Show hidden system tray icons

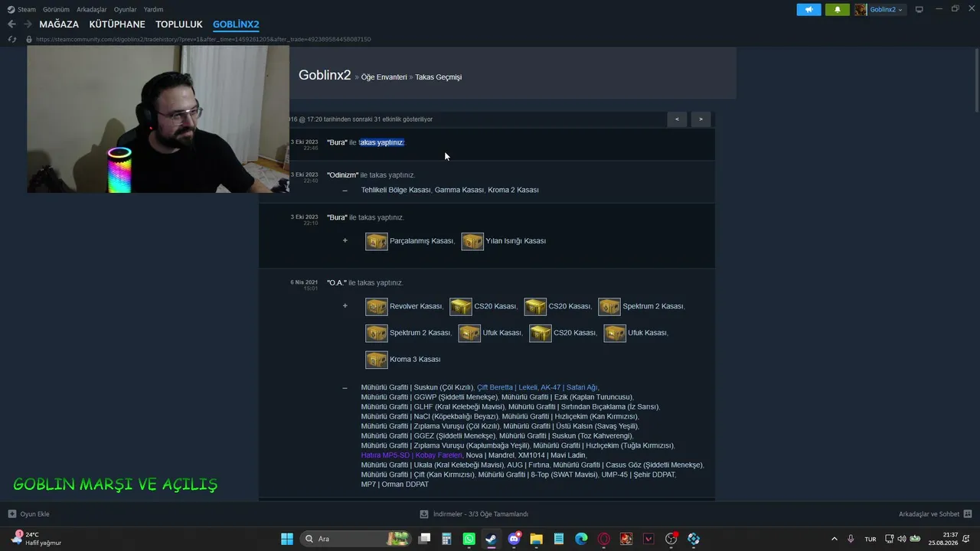point(835,539)
